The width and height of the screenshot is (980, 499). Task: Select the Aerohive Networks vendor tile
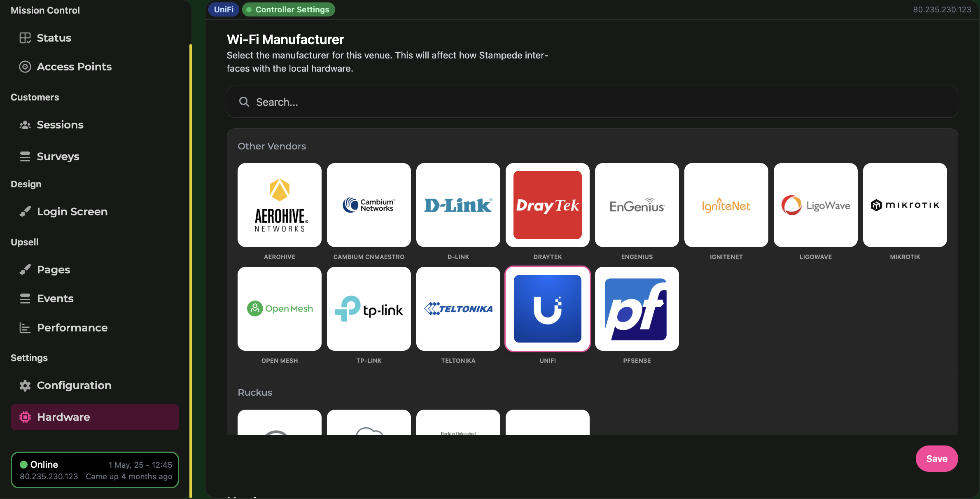click(279, 205)
